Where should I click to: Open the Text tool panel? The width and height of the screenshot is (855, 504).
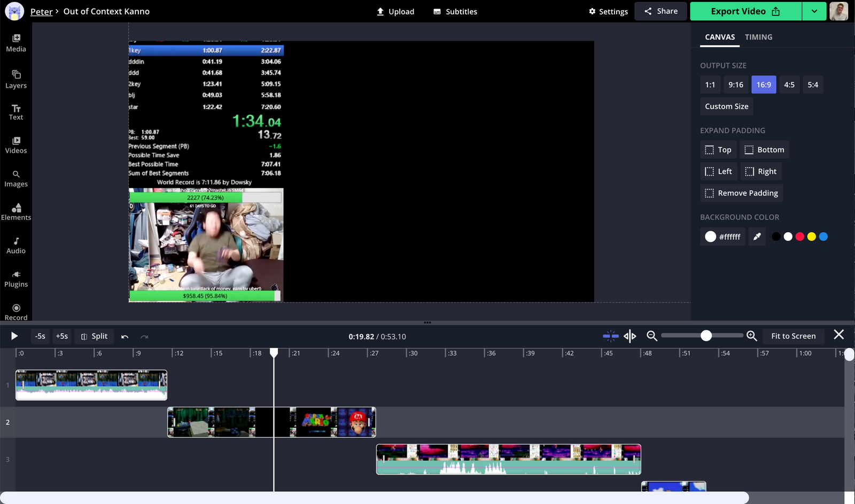[x=15, y=111]
